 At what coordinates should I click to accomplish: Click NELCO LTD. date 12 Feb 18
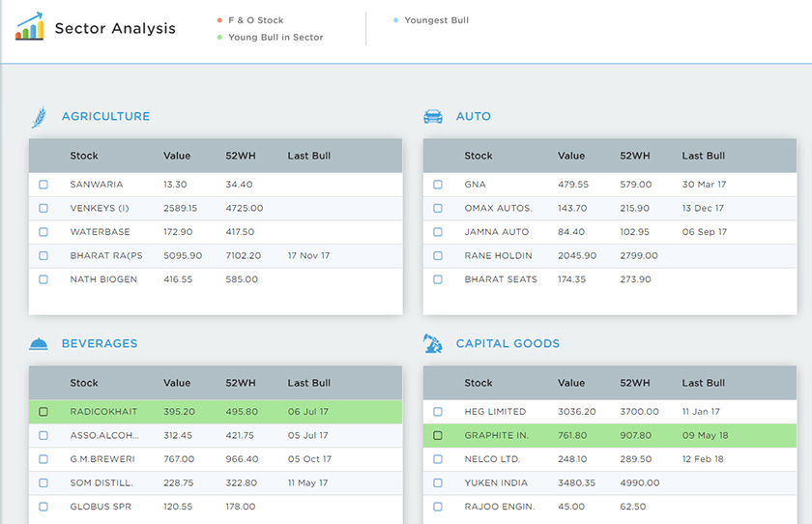click(x=703, y=459)
